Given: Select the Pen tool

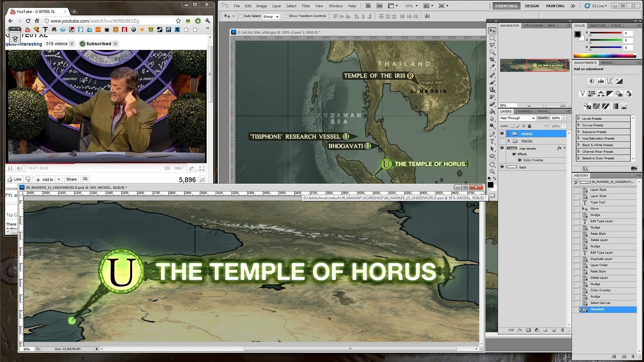Looking at the screenshot, I should [492, 134].
